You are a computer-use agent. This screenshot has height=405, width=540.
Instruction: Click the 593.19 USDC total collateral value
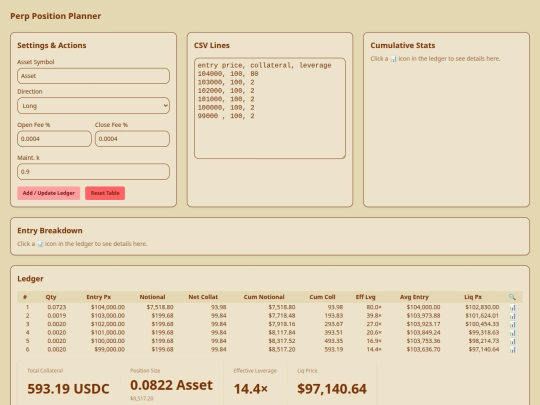click(68, 389)
